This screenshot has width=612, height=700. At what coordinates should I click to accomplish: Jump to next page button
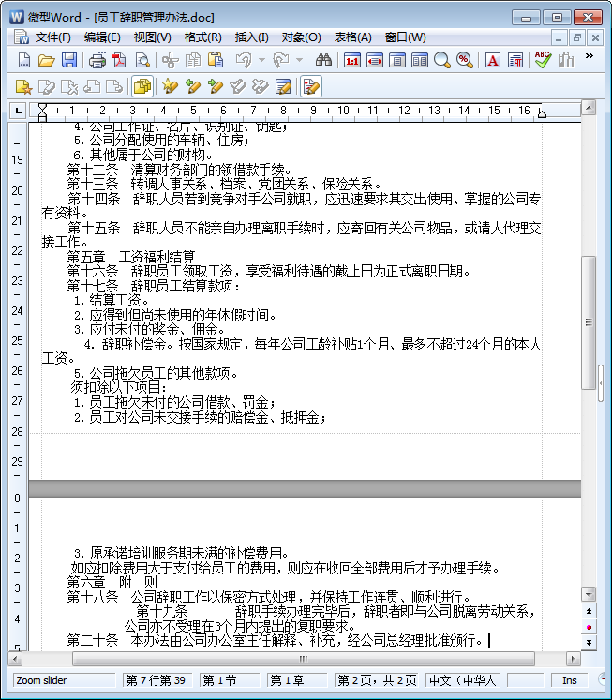(x=589, y=643)
